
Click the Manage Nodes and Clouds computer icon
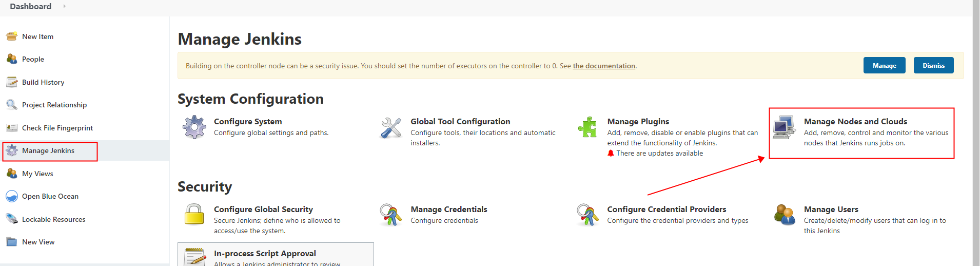click(785, 127)
